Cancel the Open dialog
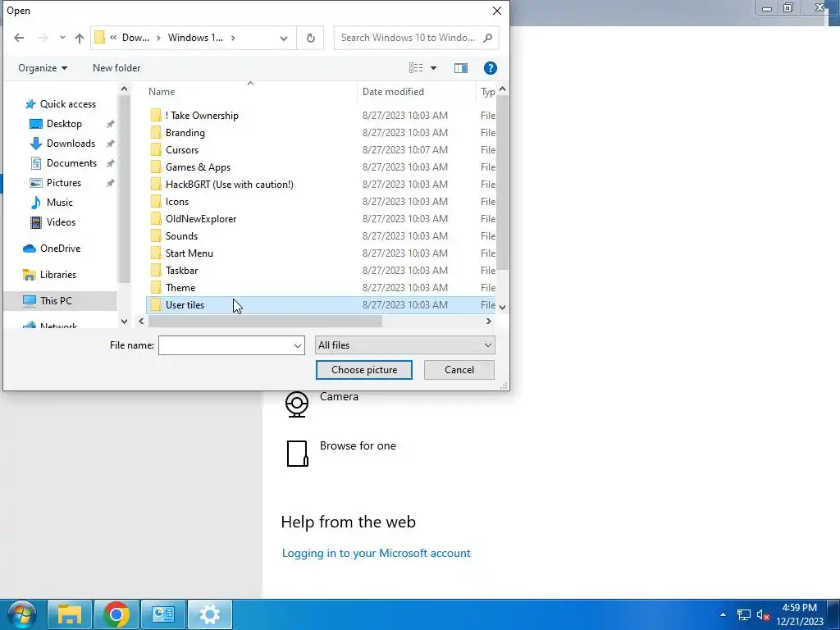Image resolution: width=840 pixels, height=630 pixels. (x=459, y=370)
